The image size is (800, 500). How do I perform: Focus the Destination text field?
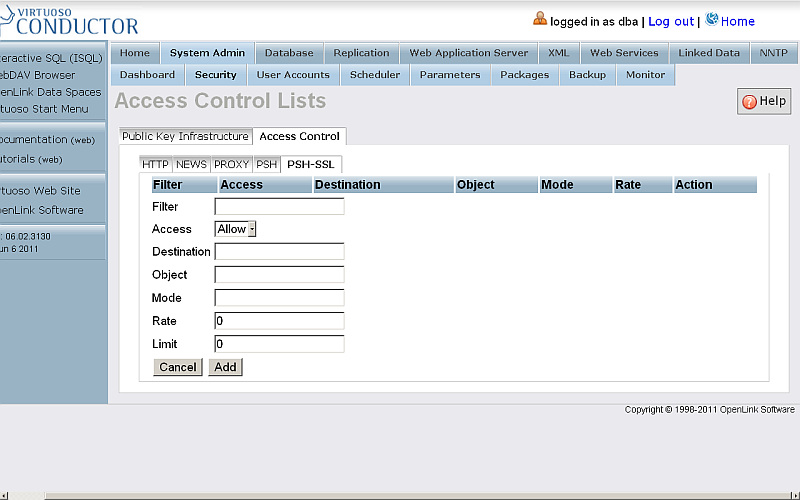[x=279, y=252]
